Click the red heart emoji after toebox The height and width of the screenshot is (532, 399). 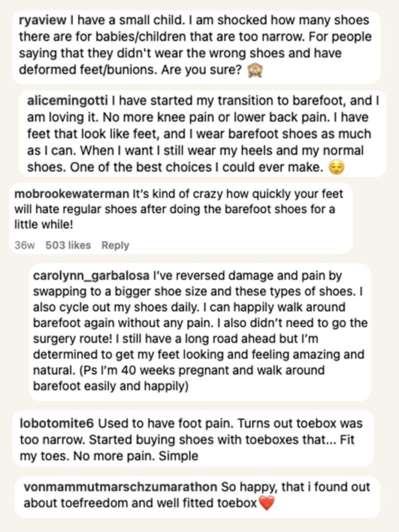pyautogui.click(x=266, y=503)
